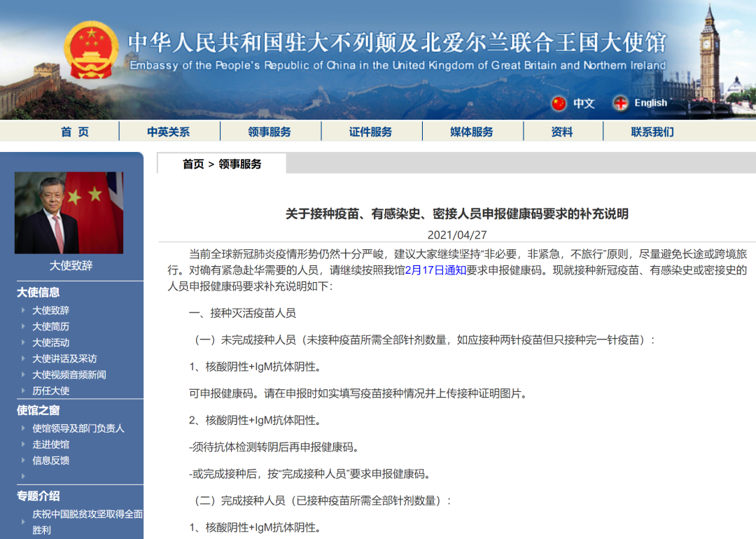Click the article title 关于接种疫苗…补充说明
This screenshot has width=756, height=539.
456,213
